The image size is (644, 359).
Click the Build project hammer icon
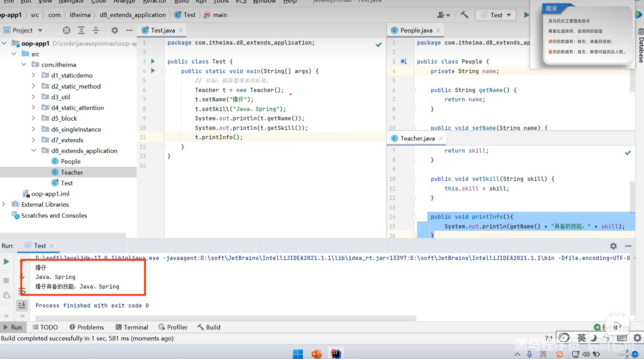464,15
